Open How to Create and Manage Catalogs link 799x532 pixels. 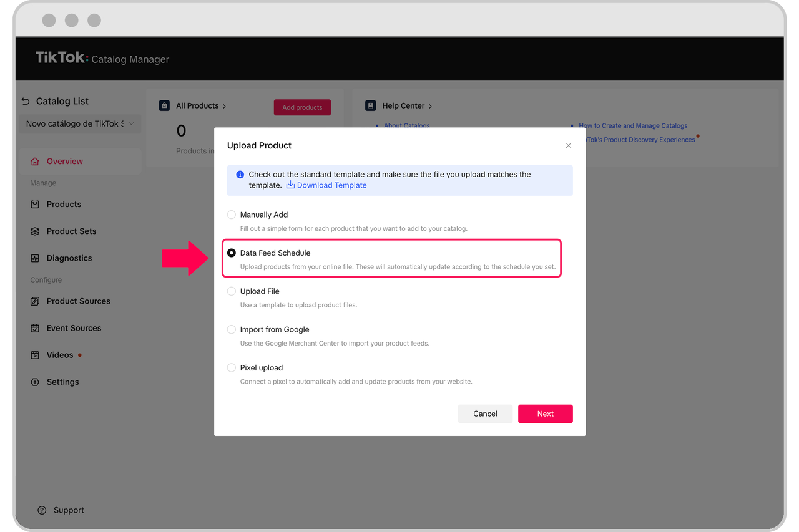[633, 125]
